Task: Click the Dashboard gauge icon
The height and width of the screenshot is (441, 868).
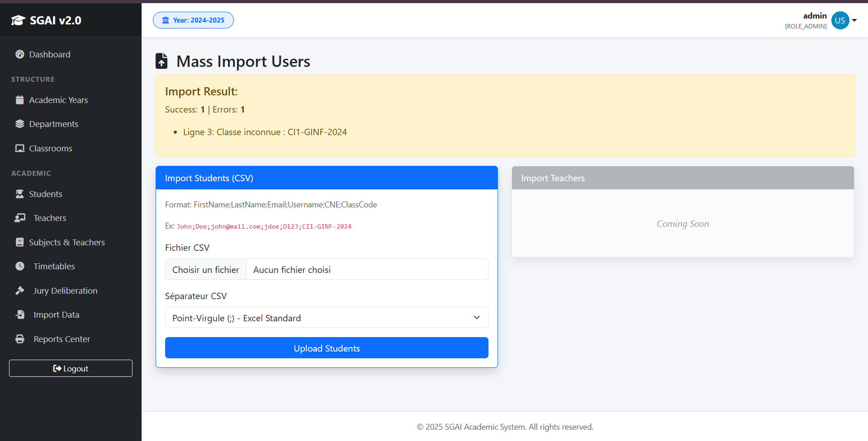Action: point(20,54)
